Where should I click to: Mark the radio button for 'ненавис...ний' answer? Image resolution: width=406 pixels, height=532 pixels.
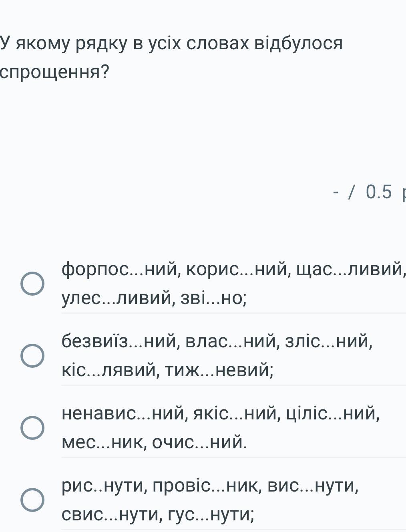(32, 427)
